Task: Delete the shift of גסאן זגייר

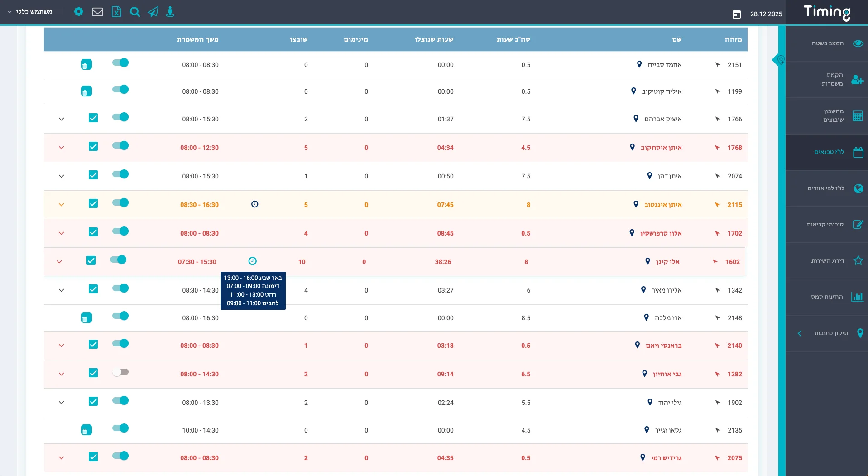Action: pos(86,430)
